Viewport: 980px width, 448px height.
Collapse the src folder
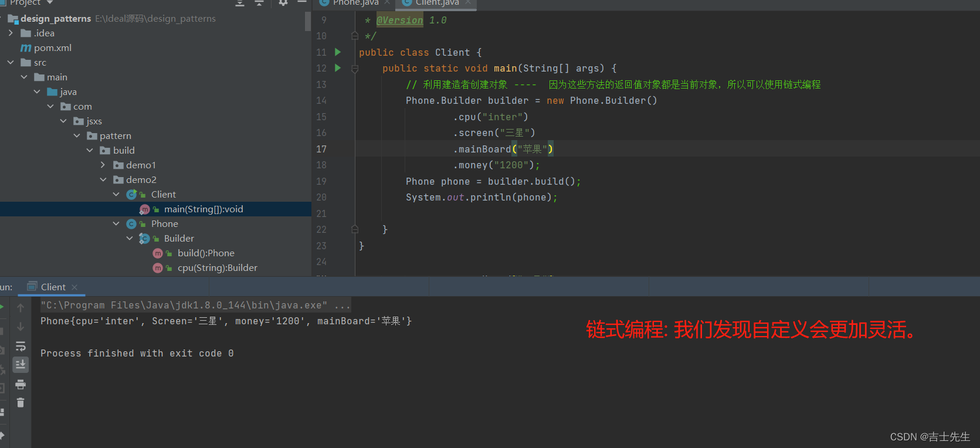11,63
